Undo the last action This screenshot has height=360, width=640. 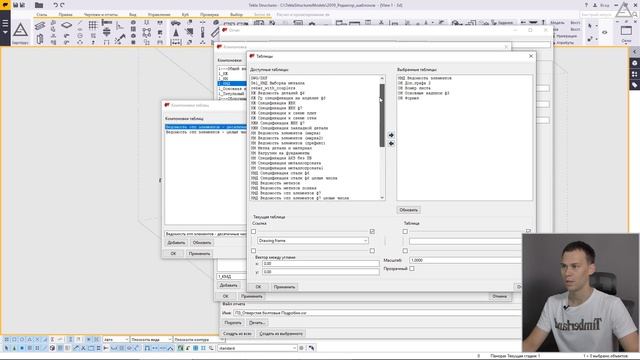click(55, 5)
